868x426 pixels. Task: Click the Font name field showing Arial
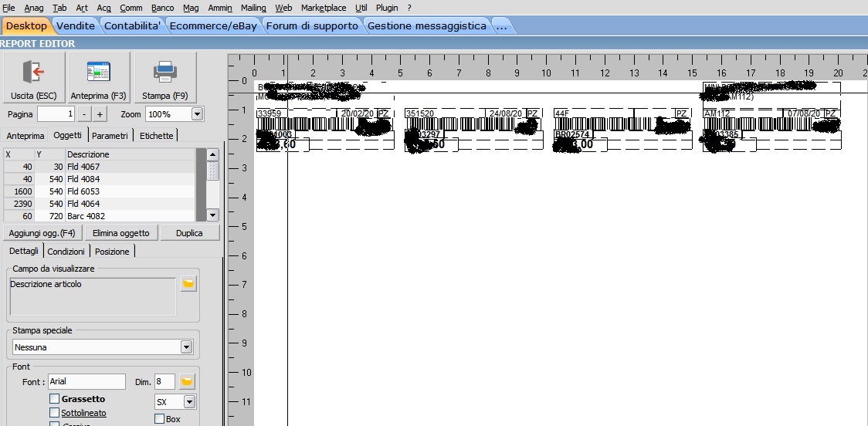click(x=87, y=381)
